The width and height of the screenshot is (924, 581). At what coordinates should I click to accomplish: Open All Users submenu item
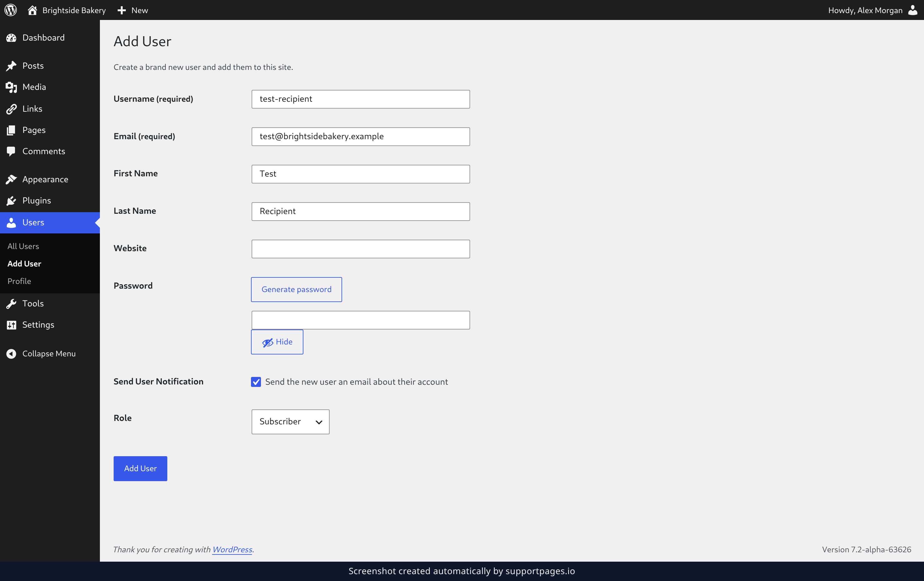click(x=23, y=246)
